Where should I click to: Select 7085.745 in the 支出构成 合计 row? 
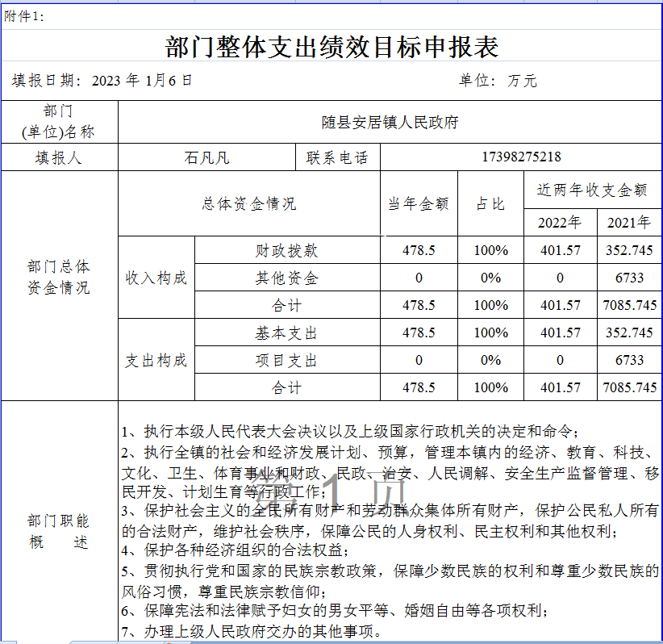629,387
